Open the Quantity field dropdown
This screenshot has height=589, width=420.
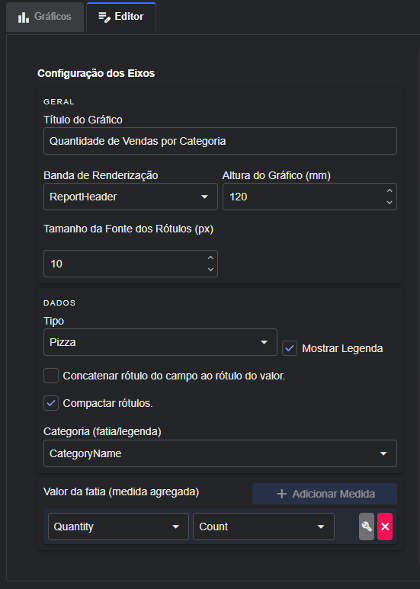tap(118, 526)
